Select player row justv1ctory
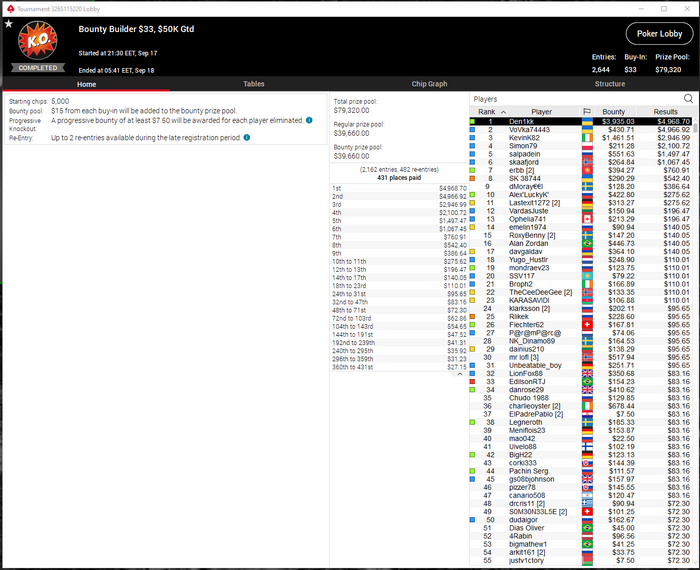Image resolution: width=700 pixels, height=570 pixels. tap(580, 560)
